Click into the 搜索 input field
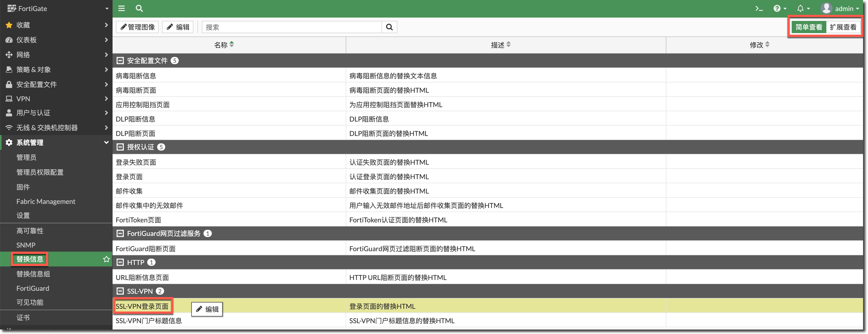 coord(292,27)
